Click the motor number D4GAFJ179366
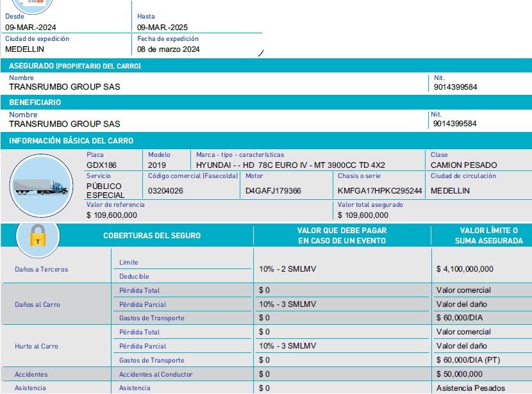Viewport: 532px width, 394px height. pyautogui.click(x=273, y=191)
